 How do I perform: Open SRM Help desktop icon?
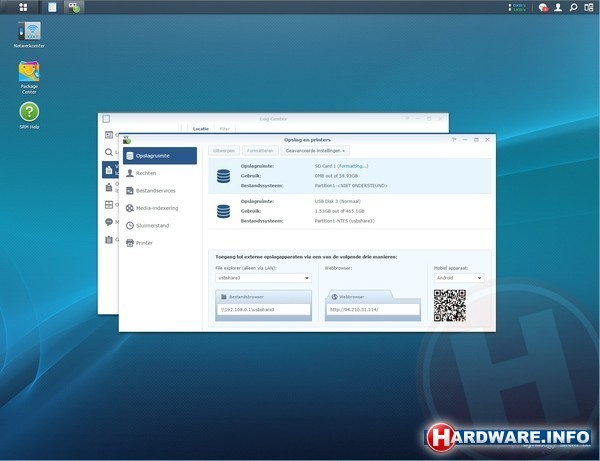tap(29, 116)
